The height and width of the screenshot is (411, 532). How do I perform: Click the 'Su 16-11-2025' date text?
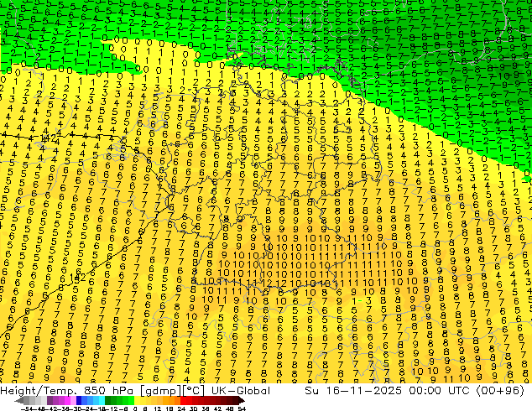click(353, 390)
